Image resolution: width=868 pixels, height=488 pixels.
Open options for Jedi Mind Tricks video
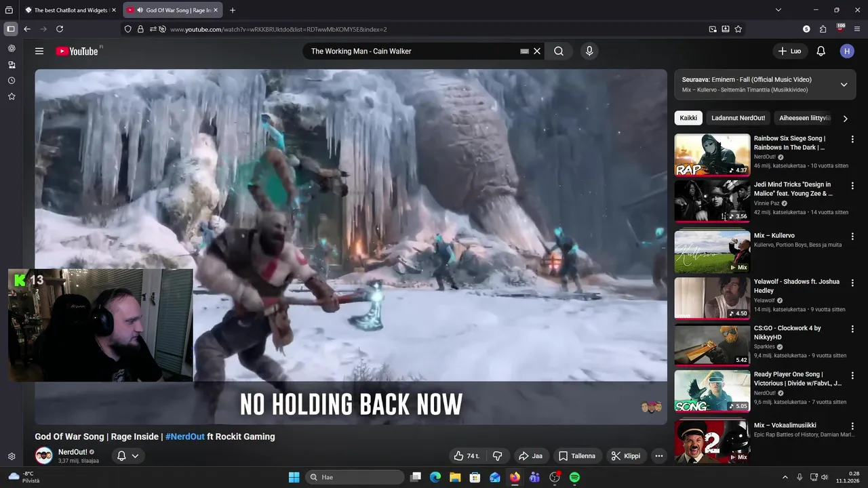point(852,184)
